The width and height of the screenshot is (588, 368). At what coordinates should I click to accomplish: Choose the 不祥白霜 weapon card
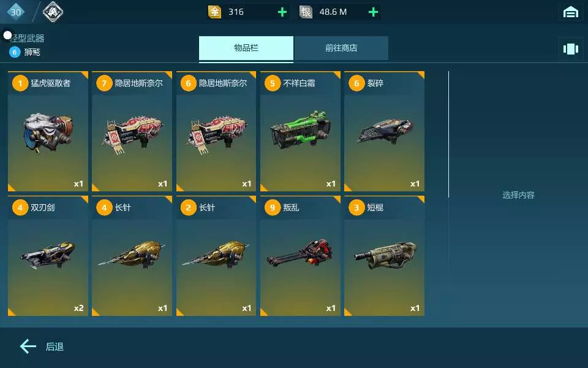point(300,131)
